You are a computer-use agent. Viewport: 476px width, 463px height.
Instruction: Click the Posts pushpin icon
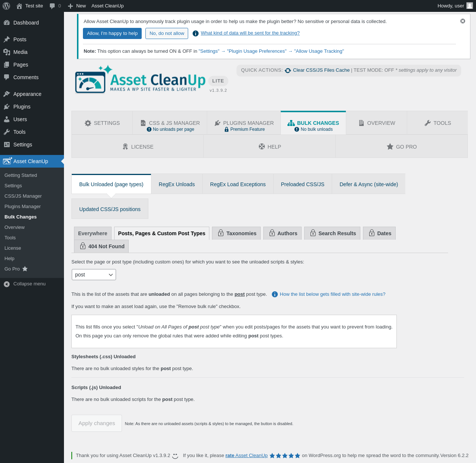(x=7, y=39)
